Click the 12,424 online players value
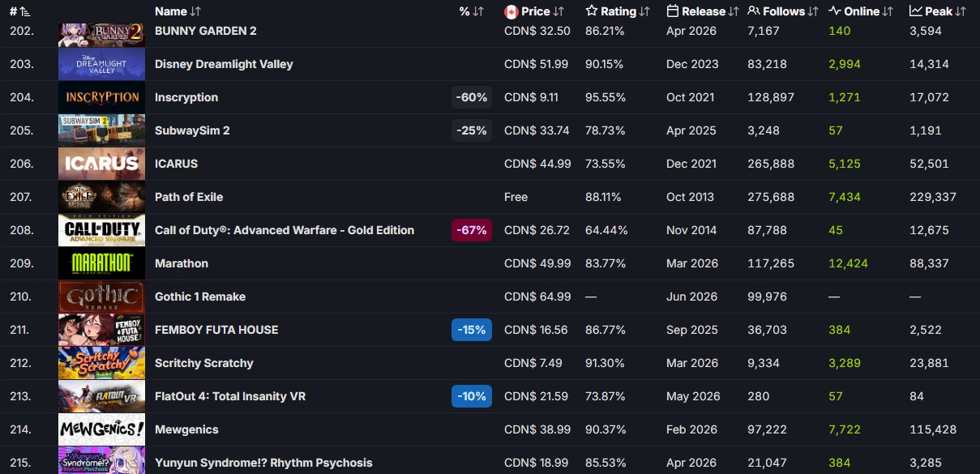 pyautogui.click(x=848, y=263)
